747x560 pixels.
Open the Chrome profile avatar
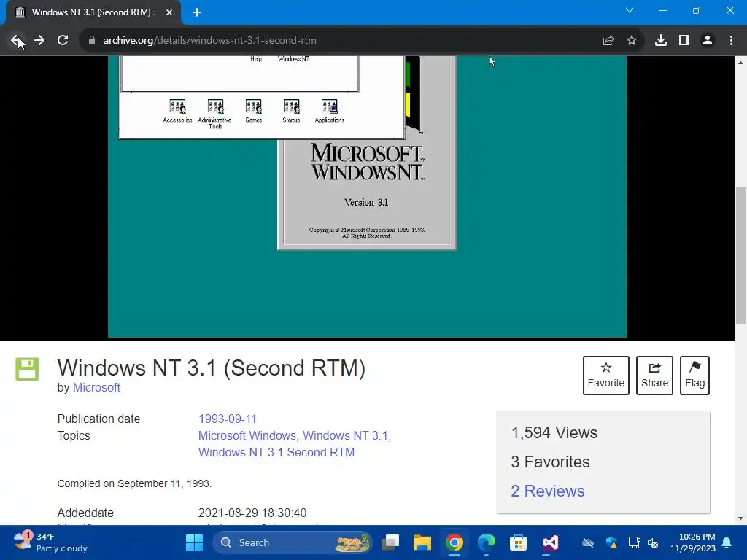tap(708, 41)
